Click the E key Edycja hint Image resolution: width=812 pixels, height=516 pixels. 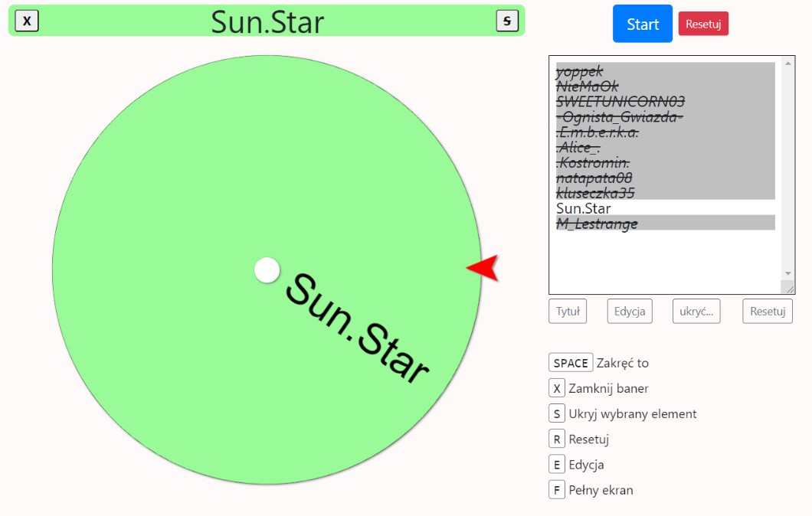point(556,465)
